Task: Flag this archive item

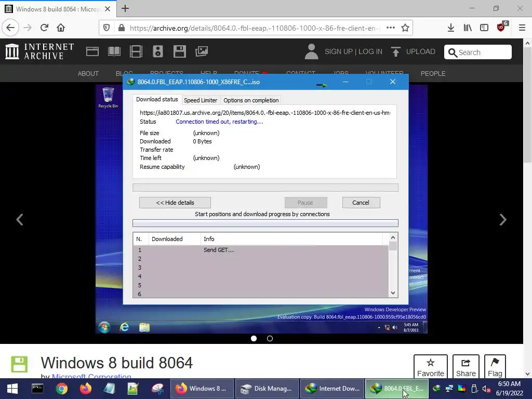Action: [x=495, y=367]
